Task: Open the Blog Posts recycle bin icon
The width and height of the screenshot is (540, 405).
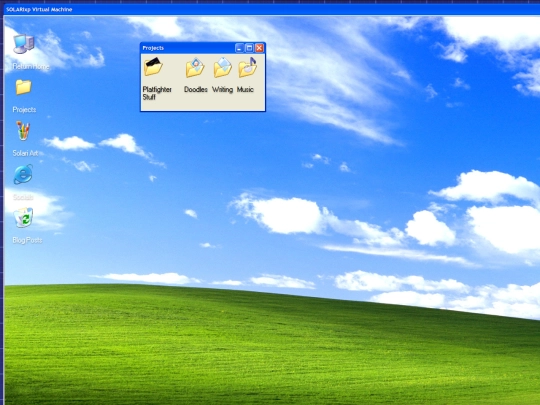Action: 23,217
